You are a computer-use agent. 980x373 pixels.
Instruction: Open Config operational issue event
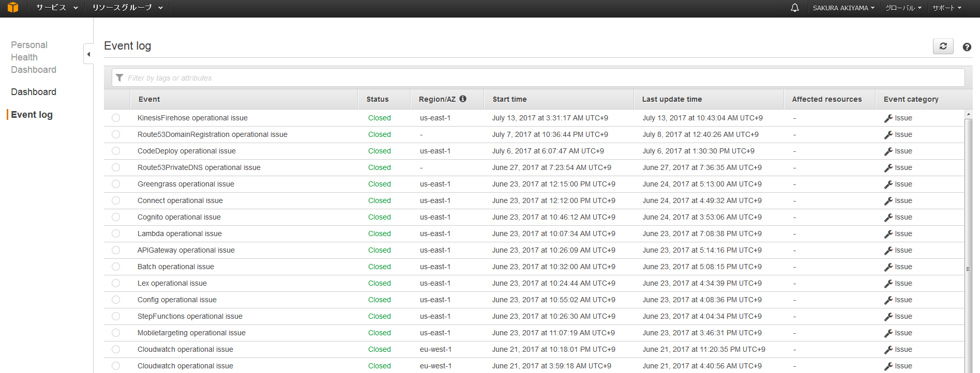tap(177, 300)
